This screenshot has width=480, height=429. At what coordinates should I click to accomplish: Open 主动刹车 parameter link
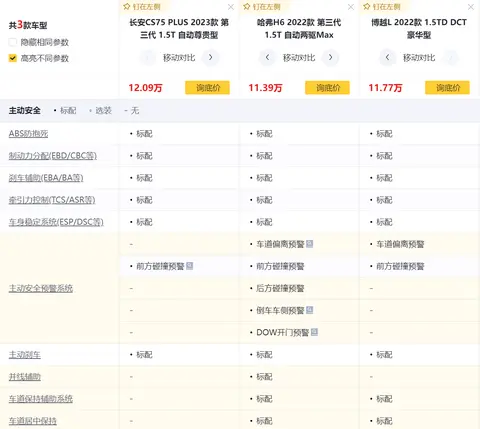25,355
